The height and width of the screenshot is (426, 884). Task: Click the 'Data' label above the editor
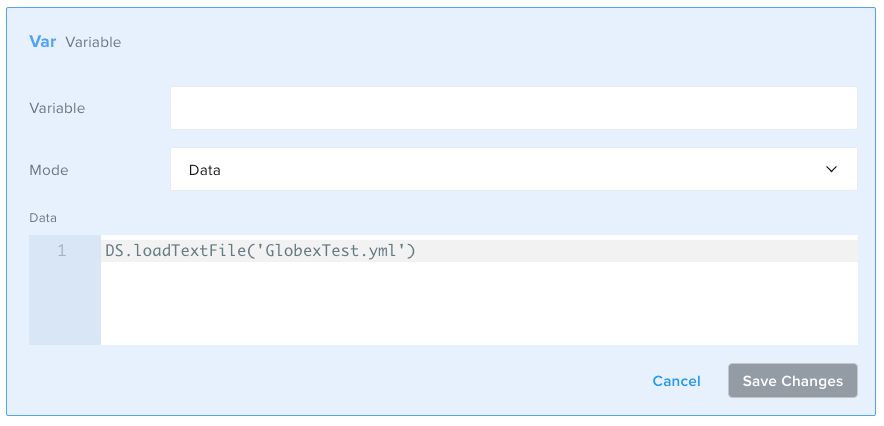[43, 216]
